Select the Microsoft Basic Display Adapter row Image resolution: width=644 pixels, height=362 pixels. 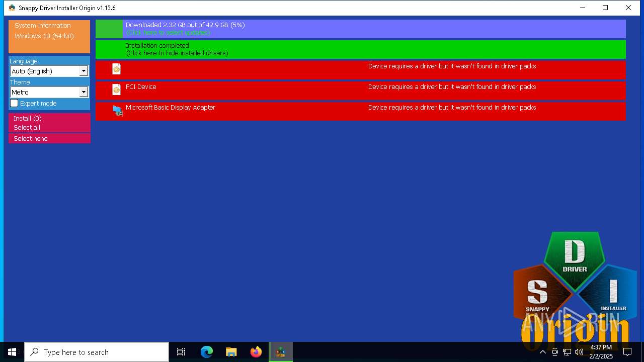[x=361, y=111]
